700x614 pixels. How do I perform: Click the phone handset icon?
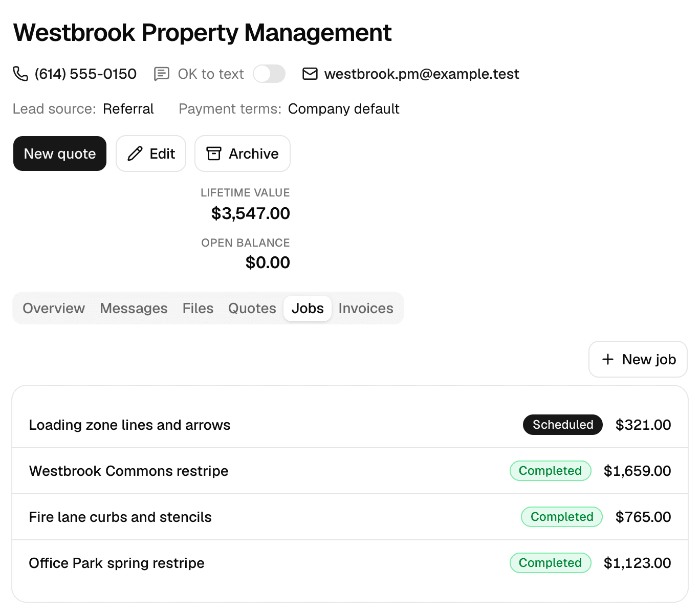[x=20, y=74]
